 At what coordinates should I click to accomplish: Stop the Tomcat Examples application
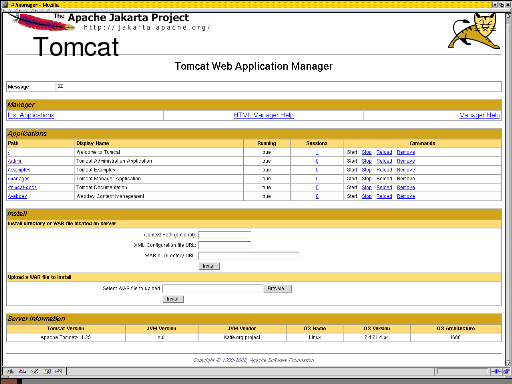click(367, 170)
